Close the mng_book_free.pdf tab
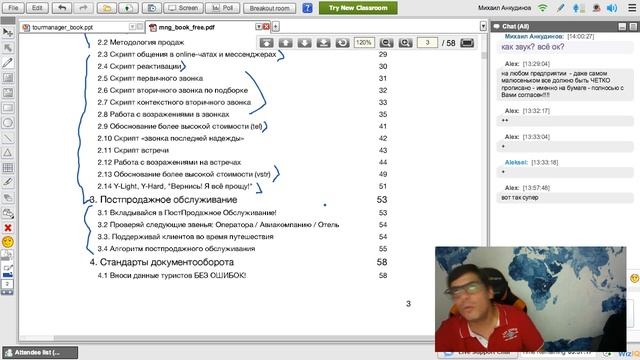Viewport: 640px width, 360px height. pyautogui.click(x=266, y=27)
